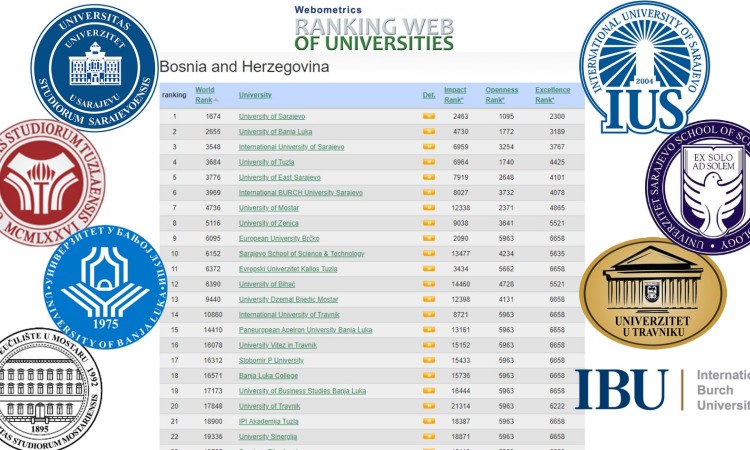Open details icon for University of Zenica
This screenshot has height=450, width=750.
tap(429, 223)
